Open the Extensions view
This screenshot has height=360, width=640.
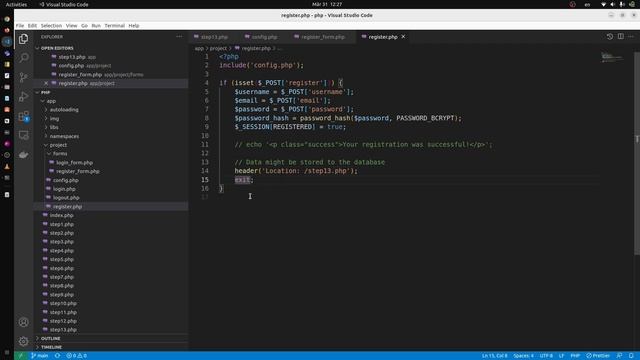tap(24, 116)
